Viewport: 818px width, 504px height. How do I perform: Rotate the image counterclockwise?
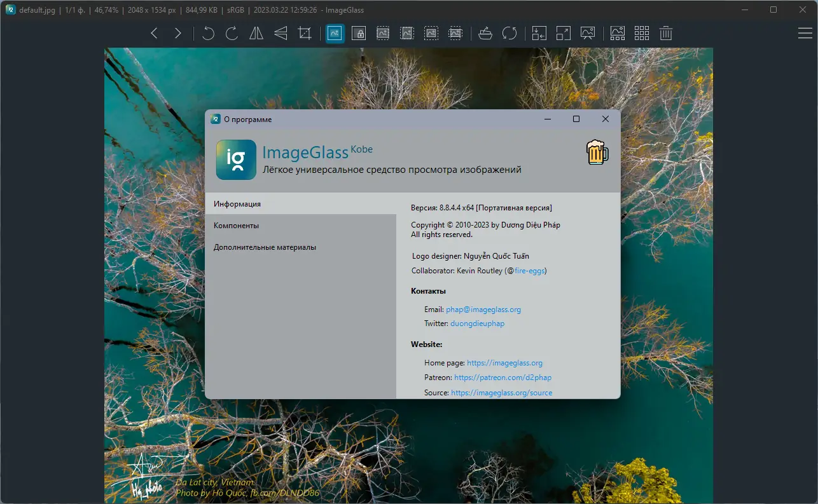208,33
